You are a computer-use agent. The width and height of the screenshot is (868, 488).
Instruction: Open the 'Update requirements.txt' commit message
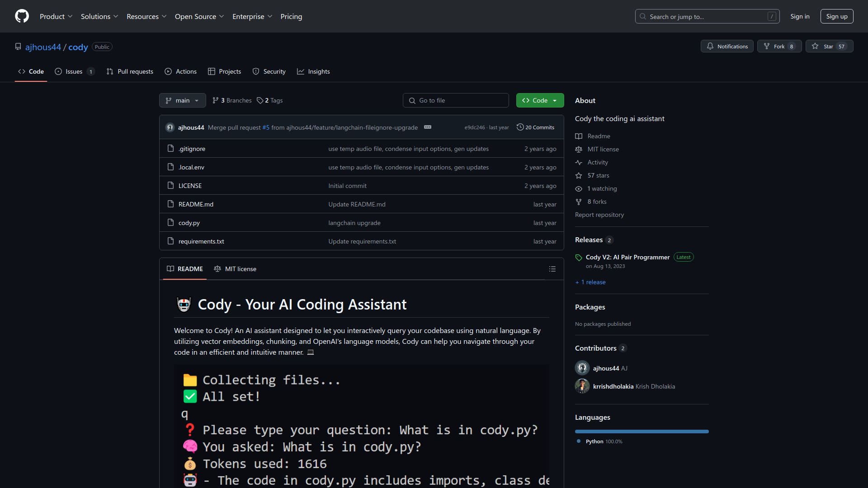[x=362, y=241]
